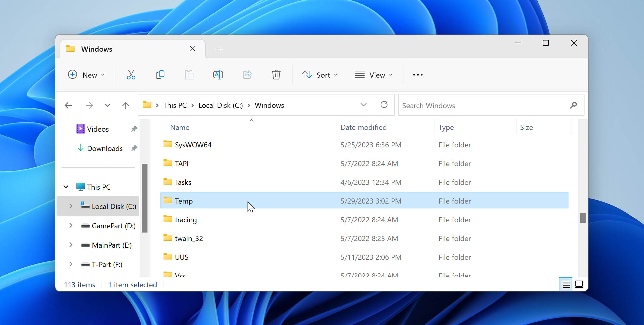Click the Rename icon in toolbar
Screen dimensions: 644x325
[218, 75]
